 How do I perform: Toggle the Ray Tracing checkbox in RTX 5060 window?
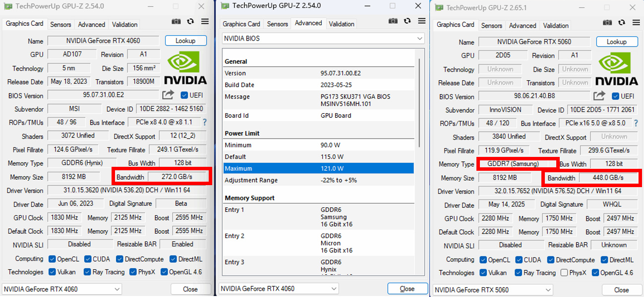click(519, 273)
